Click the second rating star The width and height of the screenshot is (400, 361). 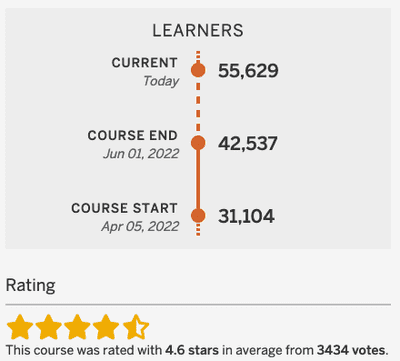tap(49, 327)
